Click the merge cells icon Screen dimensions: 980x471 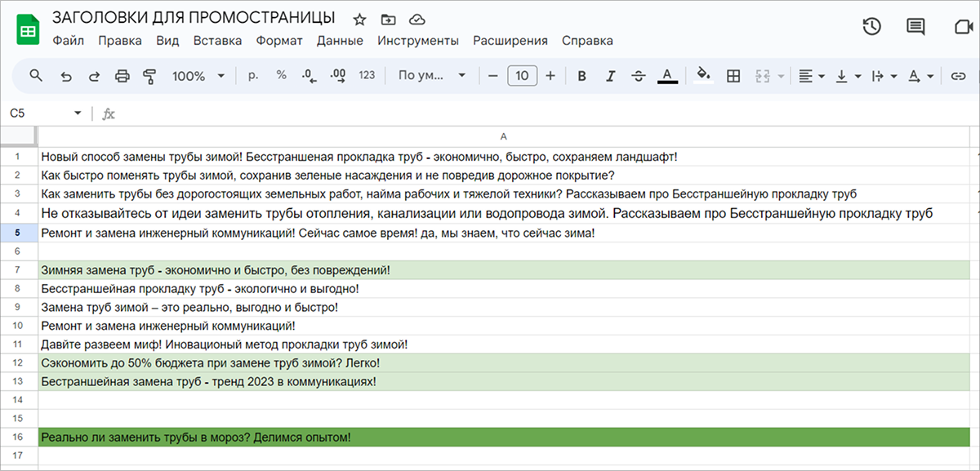(764, 76)
